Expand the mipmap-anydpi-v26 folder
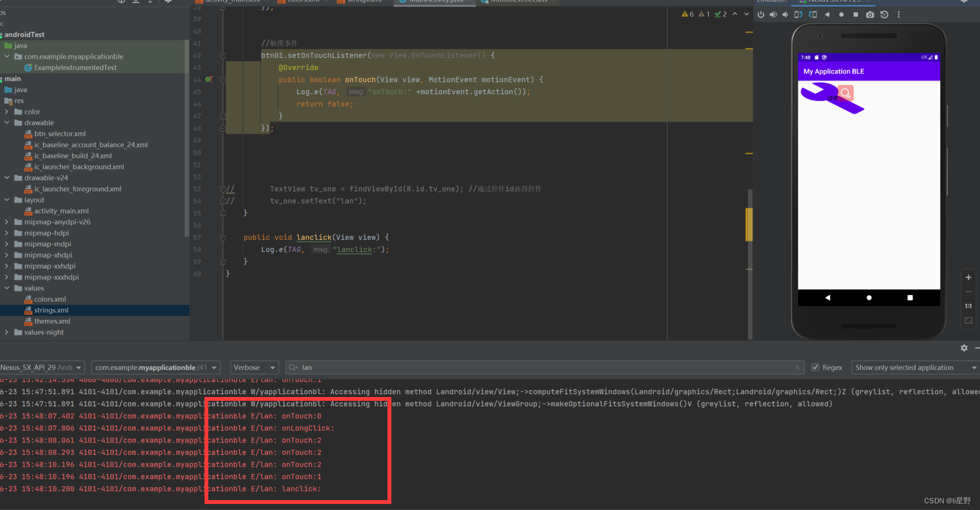Screen dimensions: 980x510 7,222
